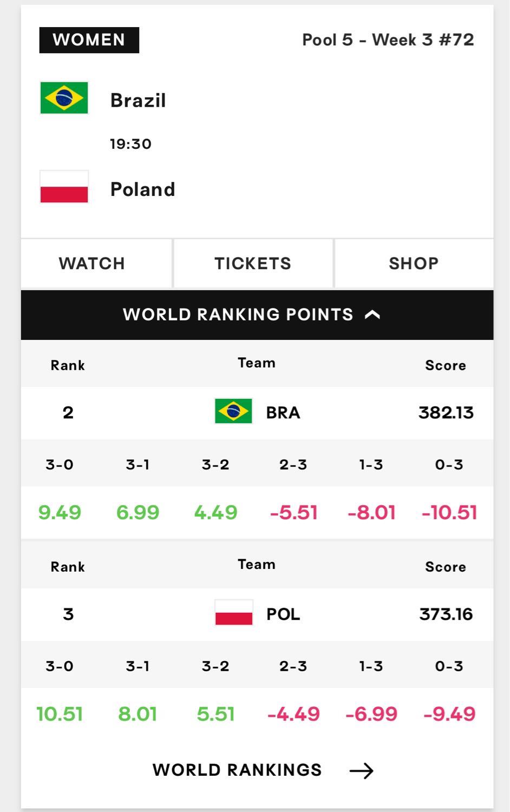Open the Tickets tab

(x=253, y=264)
